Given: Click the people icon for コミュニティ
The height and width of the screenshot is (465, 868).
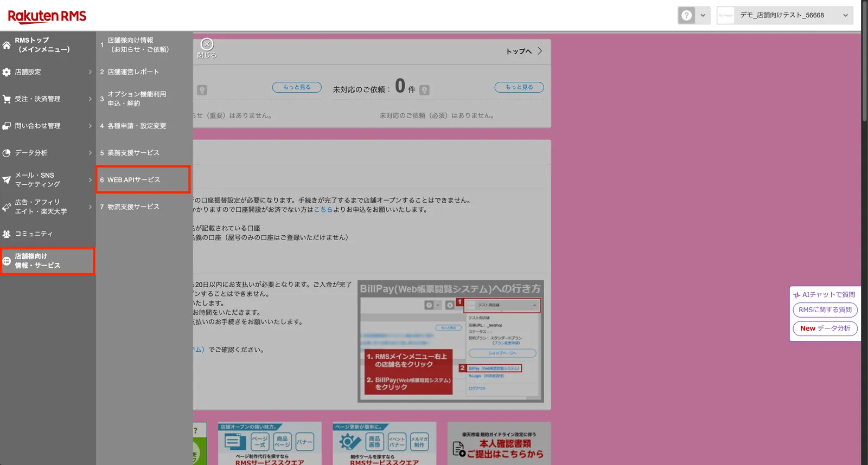Looking at the screenshot, I should pos(7,234).
